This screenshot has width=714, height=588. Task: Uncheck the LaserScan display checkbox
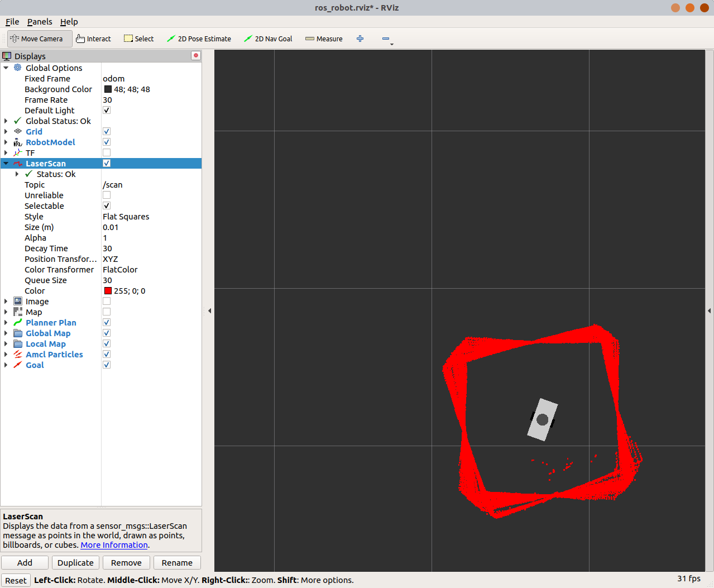[107, 163]
